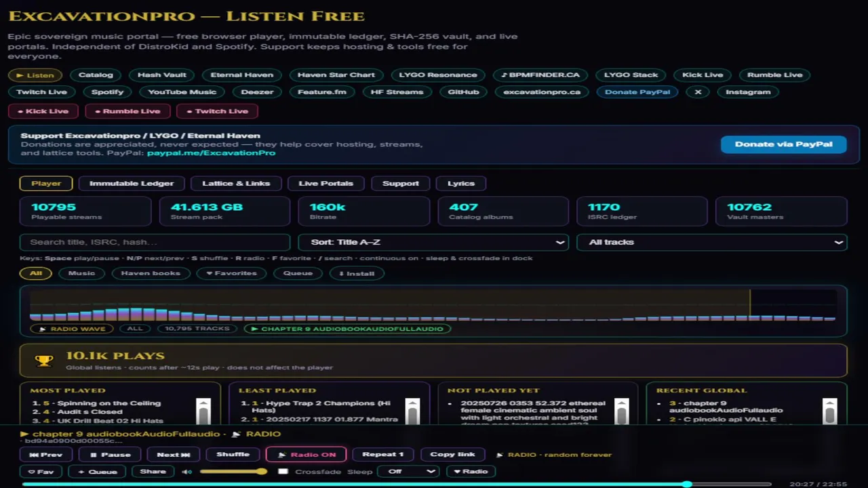
Task: Click the track progress seek bar
Action: pos(397,485)
